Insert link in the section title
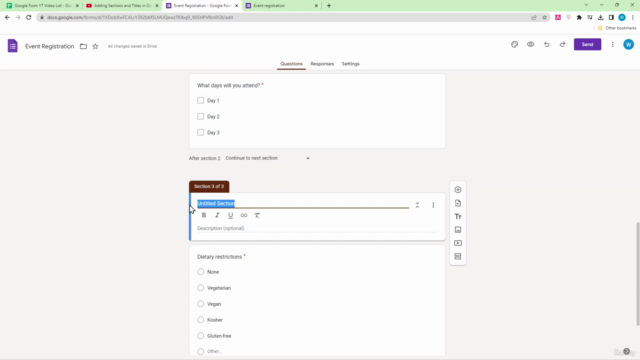 244,215
